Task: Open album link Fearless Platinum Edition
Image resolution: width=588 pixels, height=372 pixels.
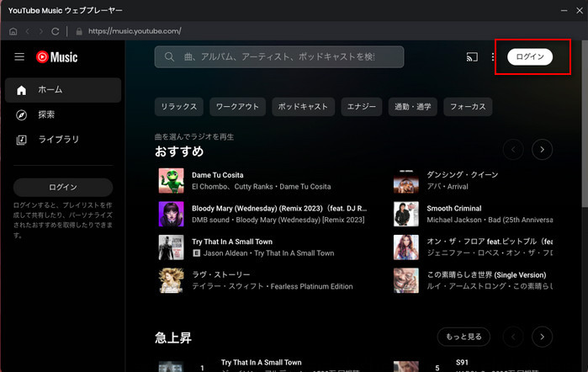Action: (311, 286)
